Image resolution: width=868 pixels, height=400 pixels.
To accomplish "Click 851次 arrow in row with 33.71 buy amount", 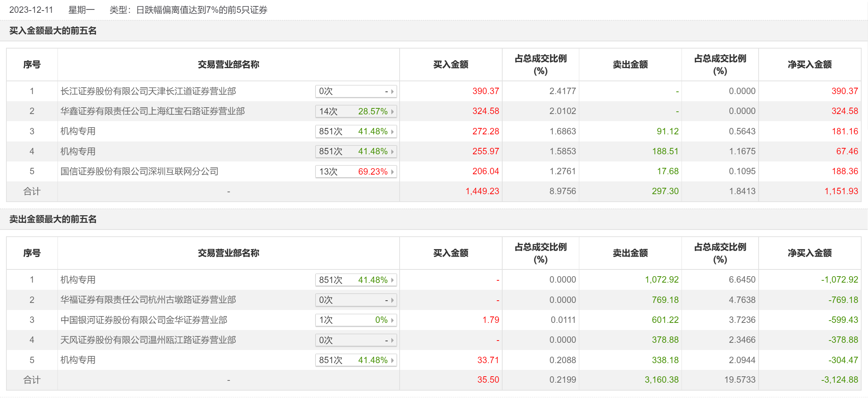I will coord(392,360).
